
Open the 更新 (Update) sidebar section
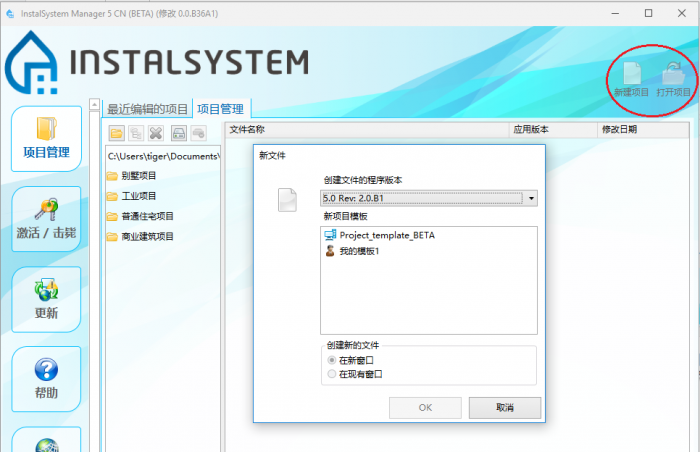pos(46,299)
